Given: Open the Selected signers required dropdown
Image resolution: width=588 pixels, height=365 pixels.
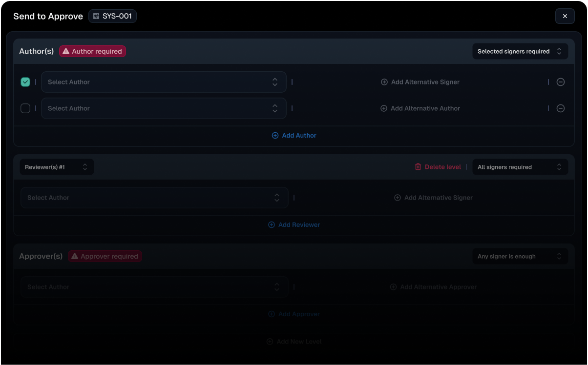Looking at the screenshot, I should pos(520,51).
